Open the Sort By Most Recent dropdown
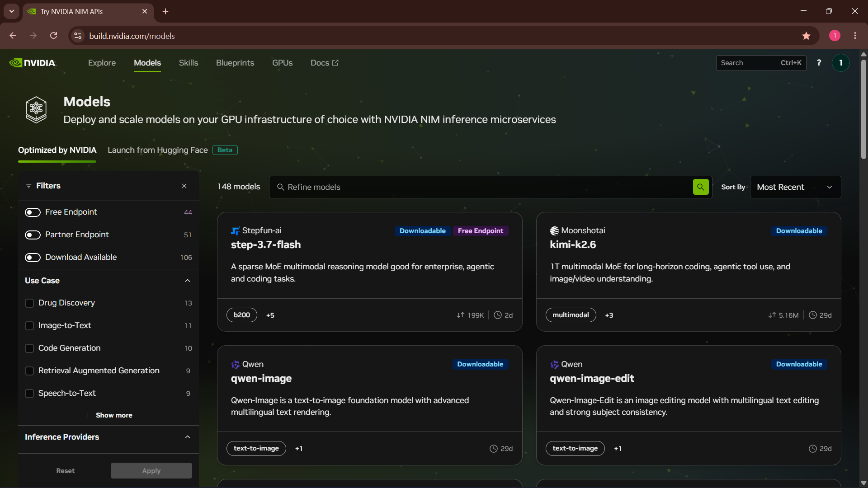This screenshot has height=488, width=868. (795, 187)
